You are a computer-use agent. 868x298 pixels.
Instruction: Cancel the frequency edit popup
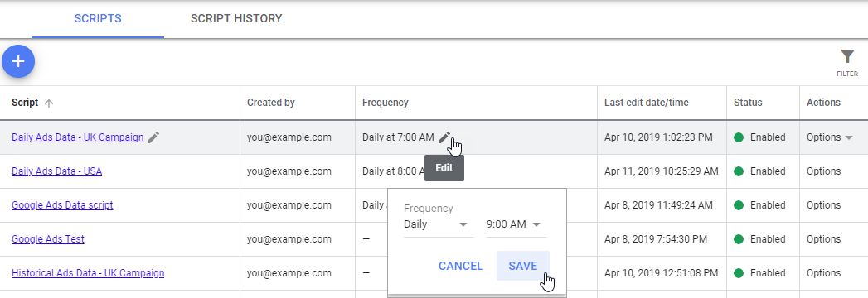coord(461,266)
